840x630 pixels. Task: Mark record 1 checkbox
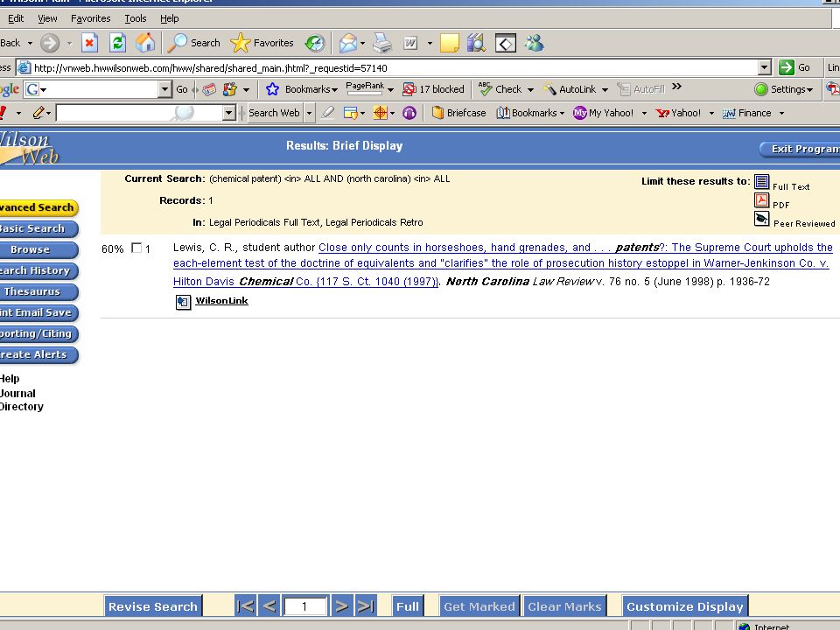click(136, 248)
